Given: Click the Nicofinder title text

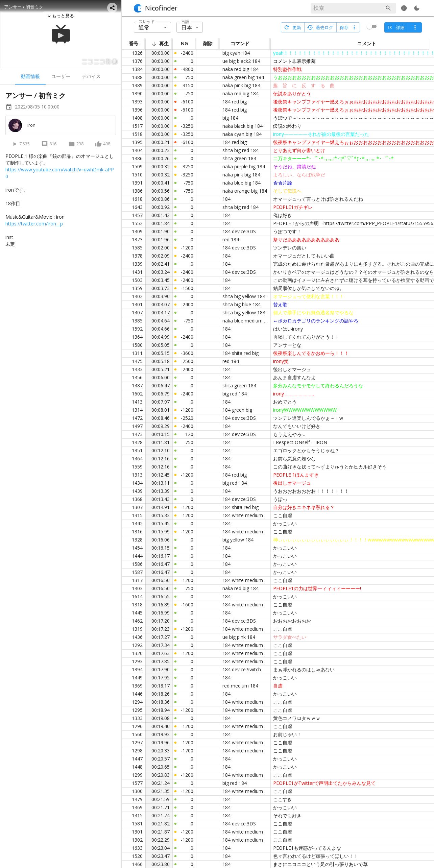Looking at the screenshot, I should [161, 8].
